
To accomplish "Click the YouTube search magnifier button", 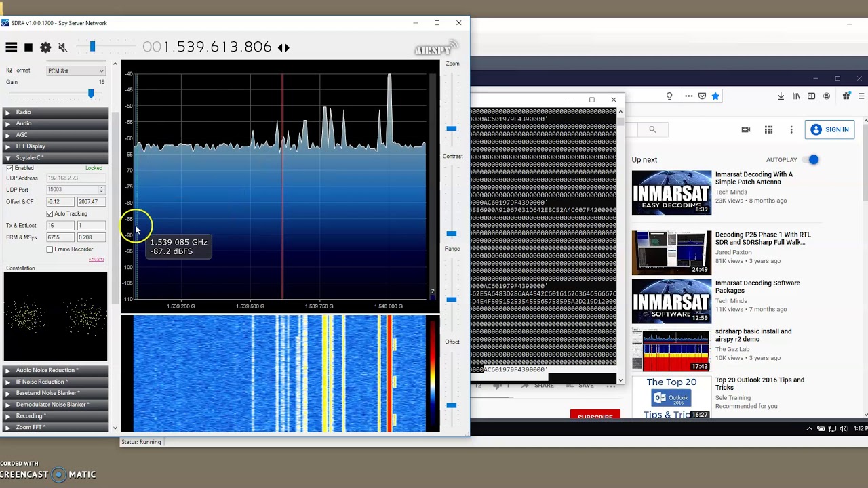I will (x=652, y=129).
